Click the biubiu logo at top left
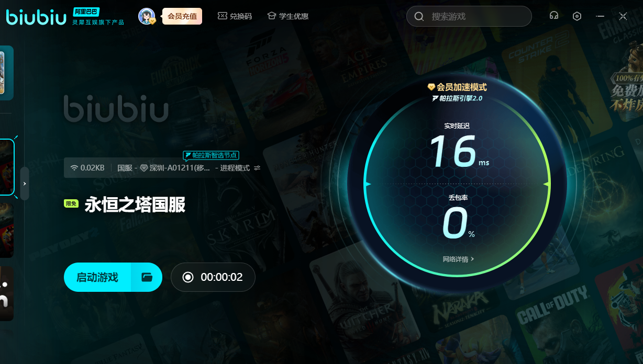The image size is (643, 364). point(36,16)
